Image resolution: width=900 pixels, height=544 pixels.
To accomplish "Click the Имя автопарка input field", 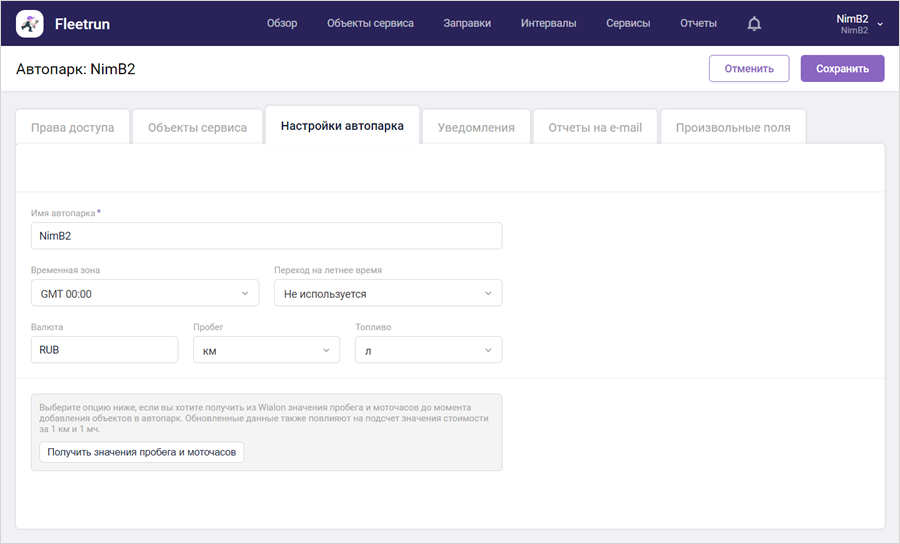I will [x=266, y=236].
